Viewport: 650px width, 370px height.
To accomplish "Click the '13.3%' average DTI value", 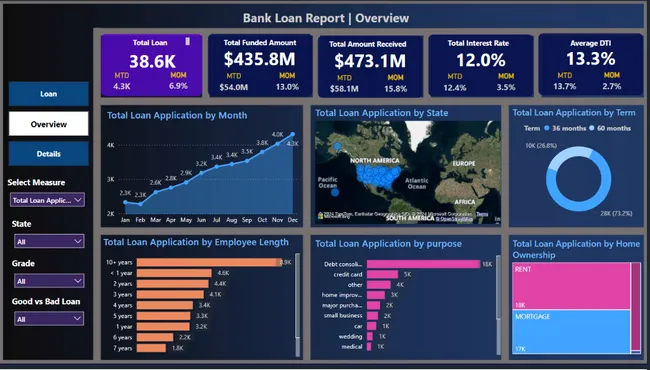I will point(591,59).
